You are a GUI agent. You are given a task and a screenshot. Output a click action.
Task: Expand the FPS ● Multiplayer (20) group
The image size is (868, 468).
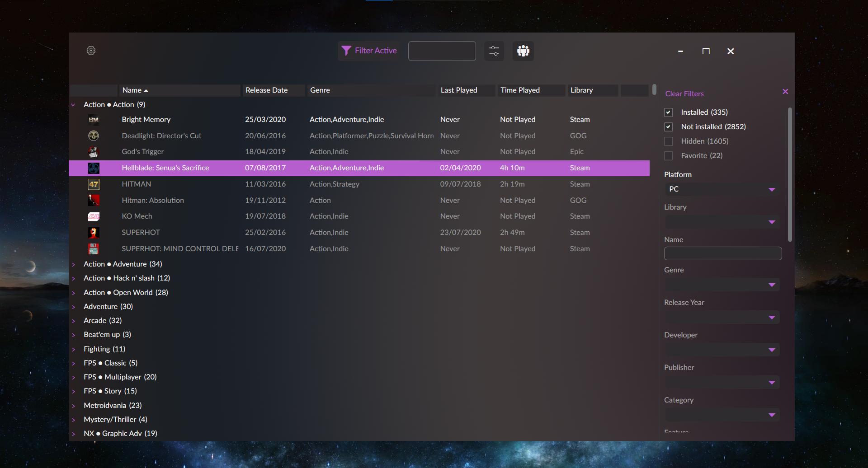coord(73,377)
